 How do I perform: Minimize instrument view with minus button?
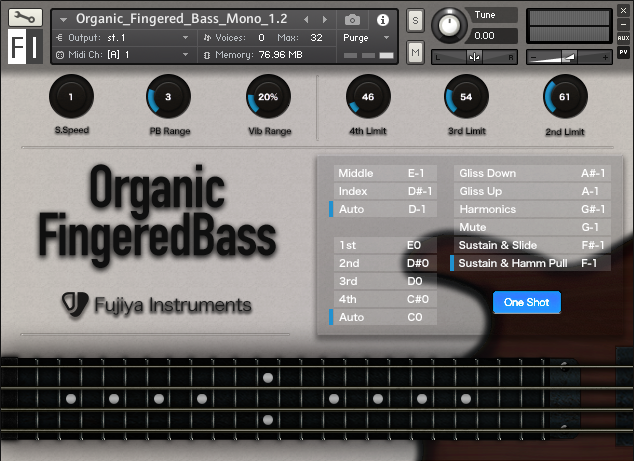pyautogui.click(x=623, y=24)
